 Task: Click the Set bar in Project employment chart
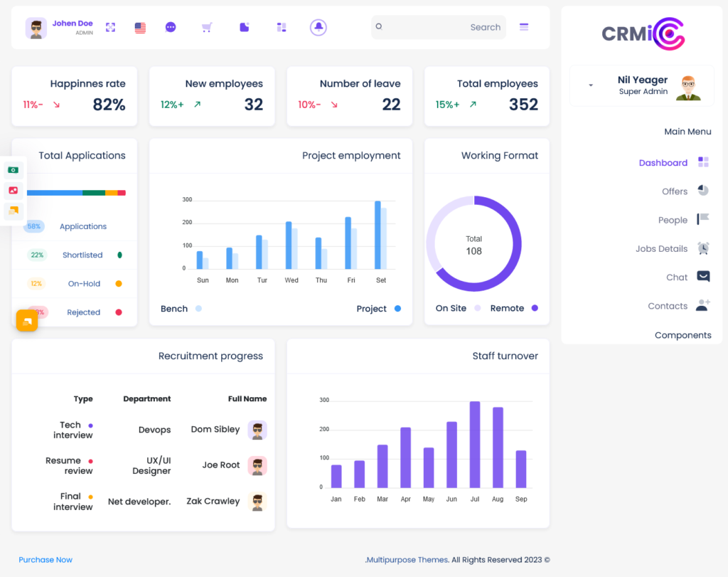coord(378,235)
